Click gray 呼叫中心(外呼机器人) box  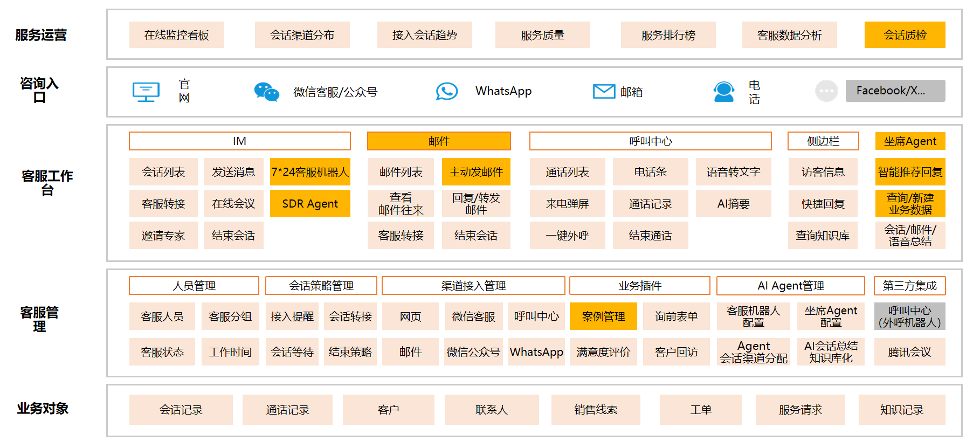pyautogui.click(x=910, y=316)
